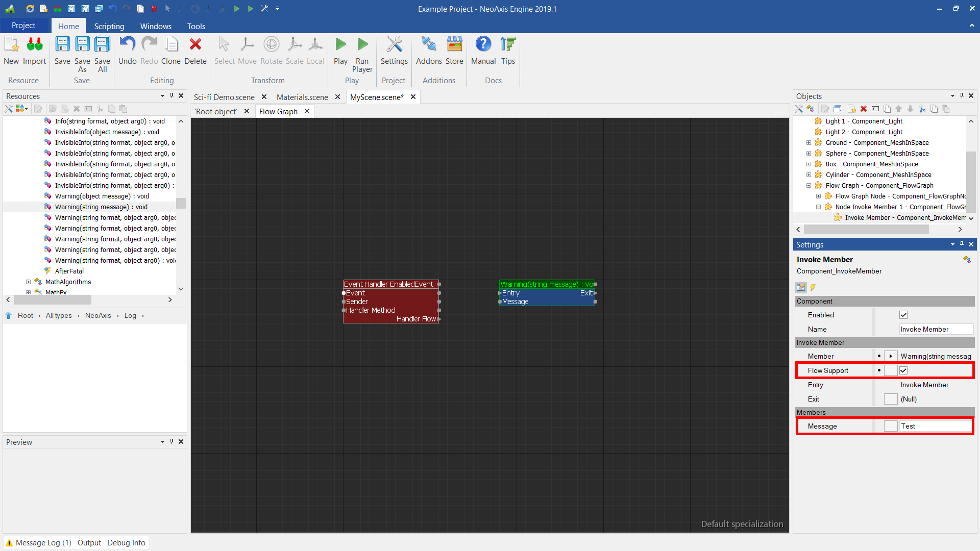This screenshot has height=551, width=980.
Task: Toggle the Enabled checkbox in Settings
Action: coord(903,315)
